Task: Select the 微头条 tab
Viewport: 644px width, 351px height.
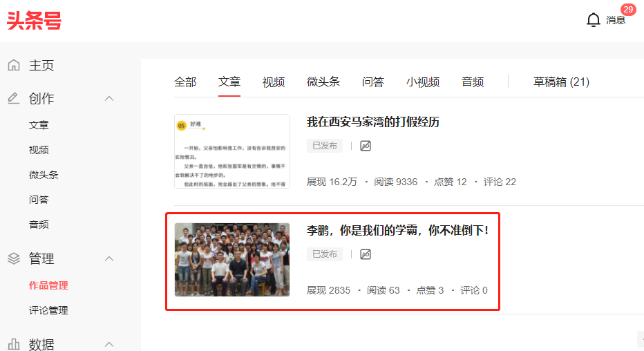Action: (x=323, y=82)
